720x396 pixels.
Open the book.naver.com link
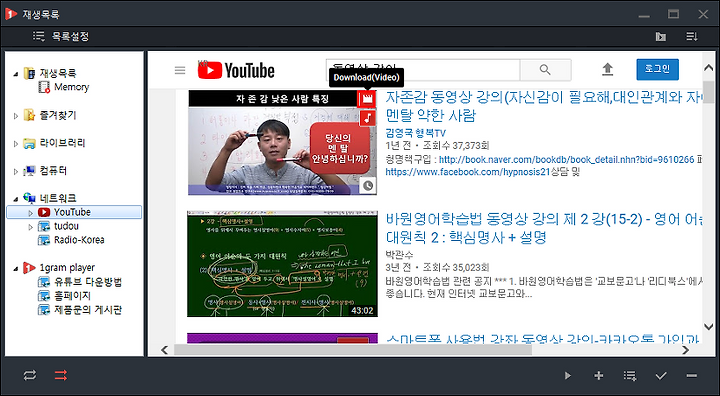pyautogui.click(x=567, y=160)
